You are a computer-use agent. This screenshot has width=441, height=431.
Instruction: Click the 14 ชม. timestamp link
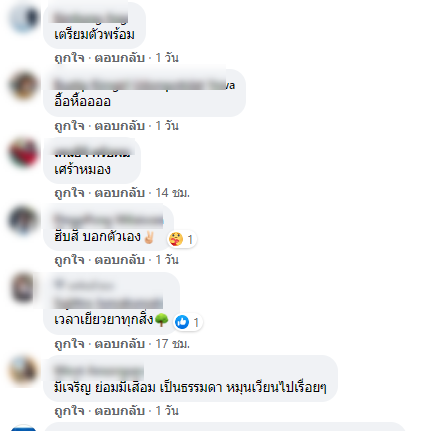pyautogui.click(x=173, y=193)
